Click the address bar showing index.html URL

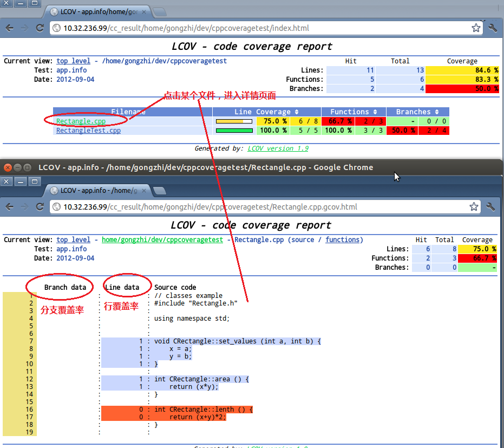coord(260,28)
